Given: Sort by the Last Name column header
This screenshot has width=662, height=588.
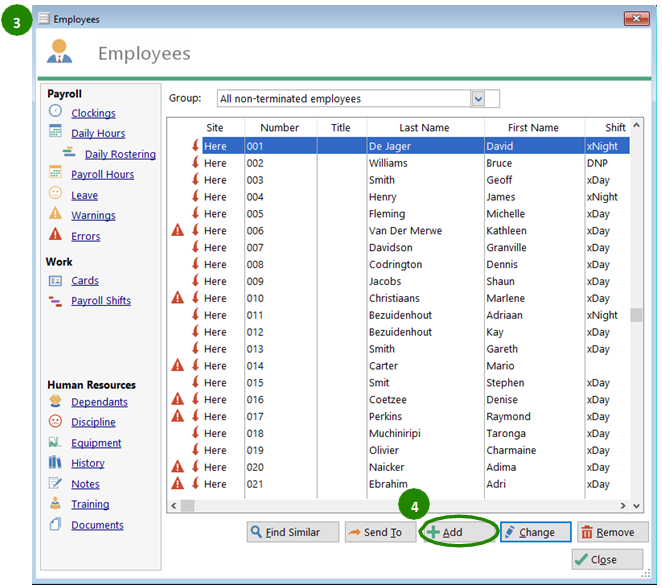Looking at the screenshot, I should pyautogui.click(x=424, y=127).
